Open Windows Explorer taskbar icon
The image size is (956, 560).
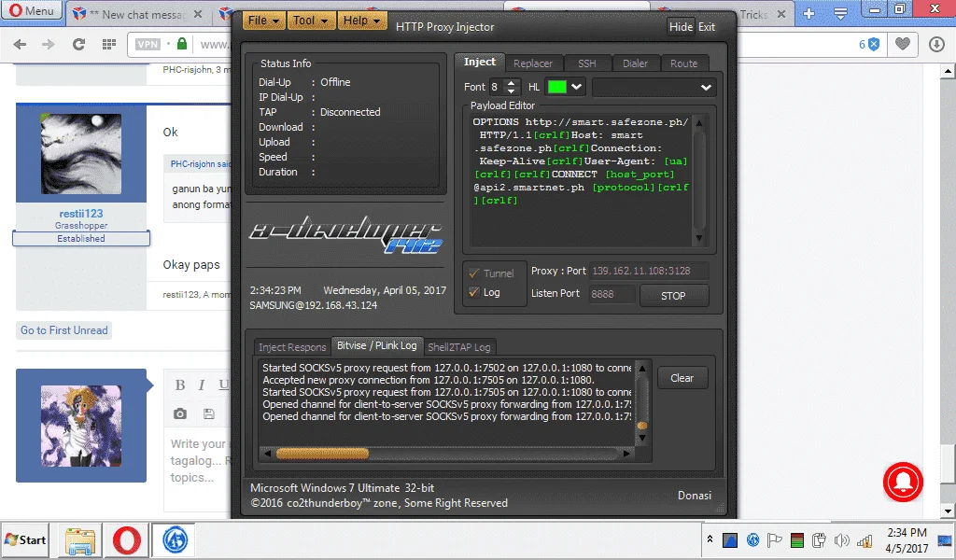point(80,541)
